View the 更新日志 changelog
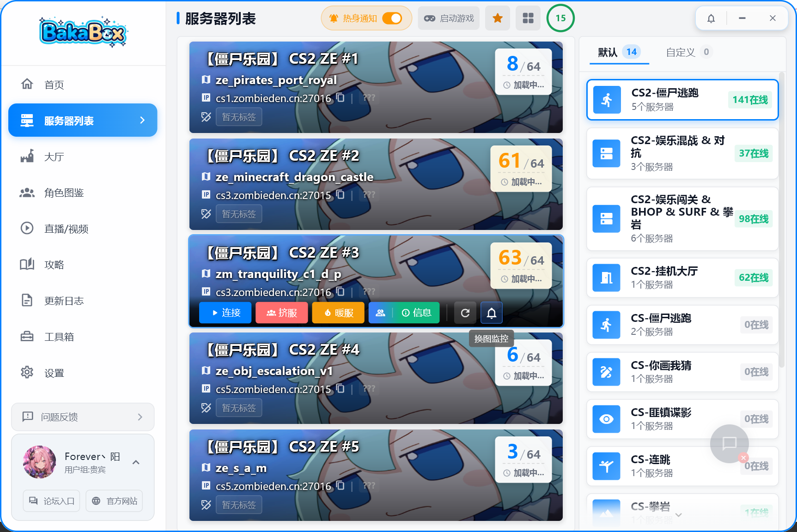The width and height of the screenshot is (797, 532). coord(83,301)
